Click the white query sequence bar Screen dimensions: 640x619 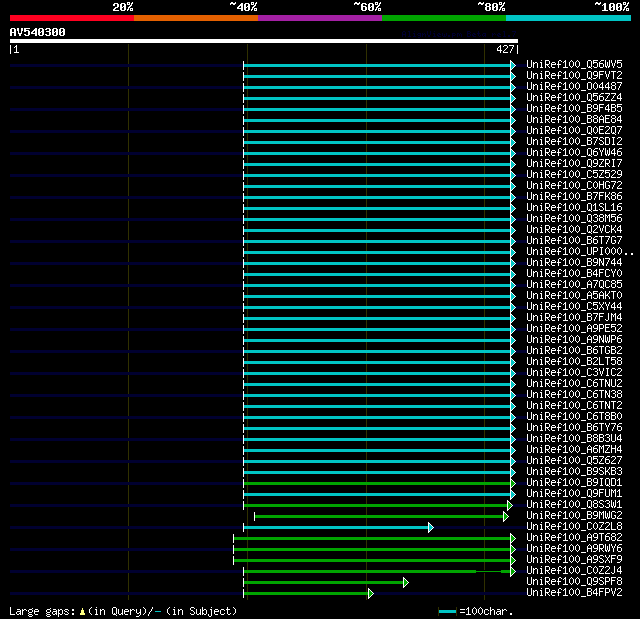(x=264, y=41)
